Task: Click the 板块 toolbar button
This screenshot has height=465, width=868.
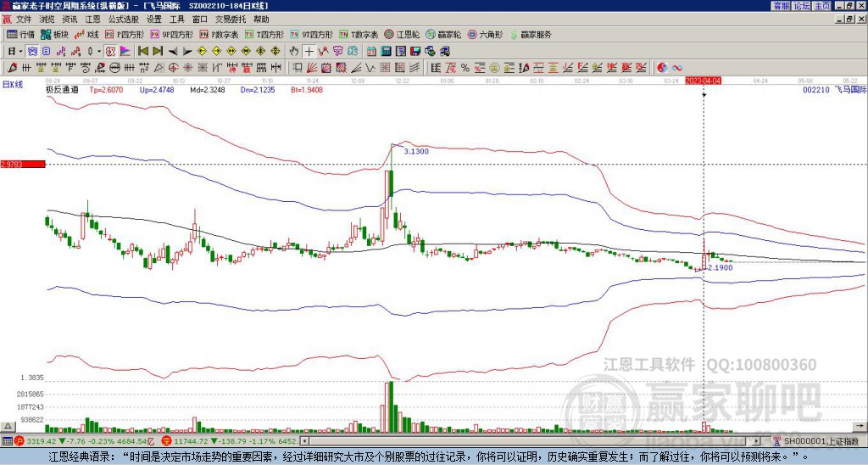Action: tap(55, 34)
